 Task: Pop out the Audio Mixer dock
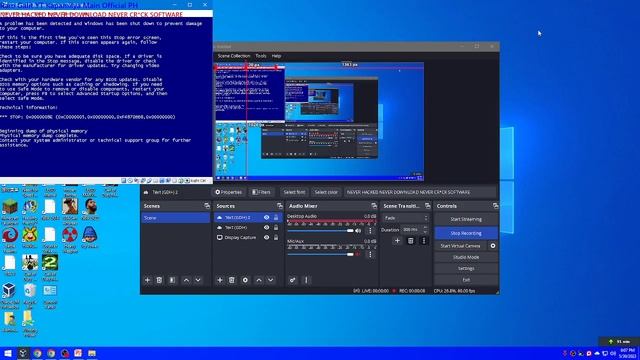pyautogui.click(x=374, y=206)
